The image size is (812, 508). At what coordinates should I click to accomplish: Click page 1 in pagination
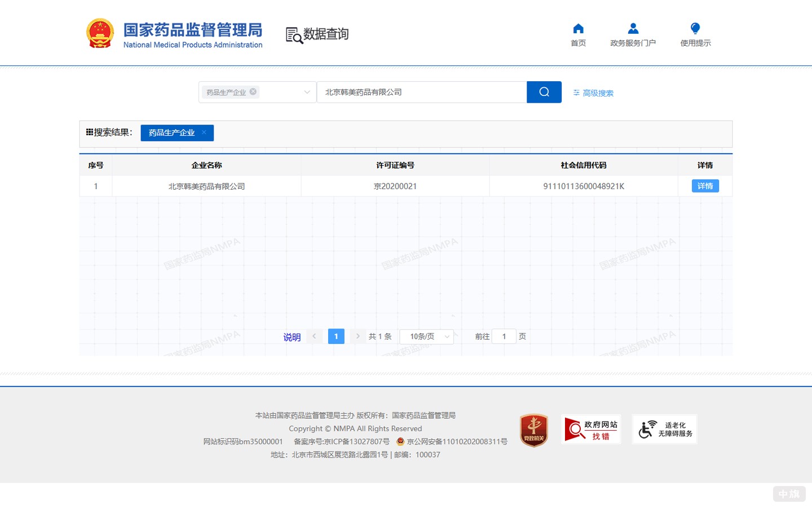click(x=336, y=336)
